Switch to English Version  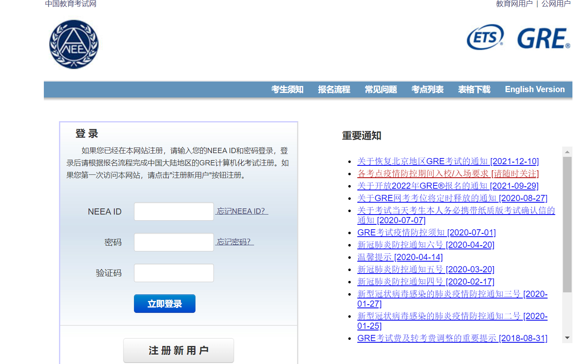coord(535,89)
